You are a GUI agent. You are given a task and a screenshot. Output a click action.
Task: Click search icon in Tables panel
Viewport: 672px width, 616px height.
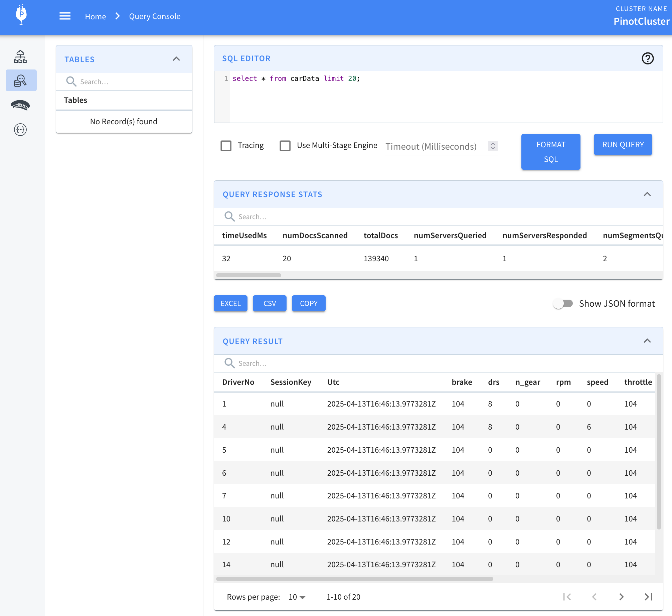pos(71,82)
